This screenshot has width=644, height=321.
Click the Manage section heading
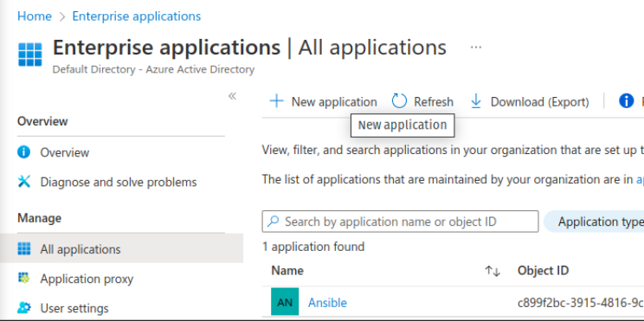40,218
